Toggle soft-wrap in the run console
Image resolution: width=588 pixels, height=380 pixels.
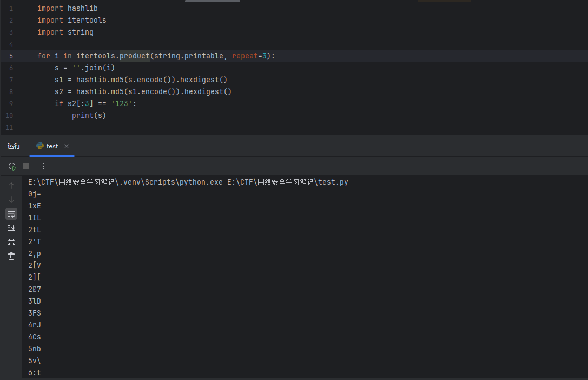[x=11, y=214]
